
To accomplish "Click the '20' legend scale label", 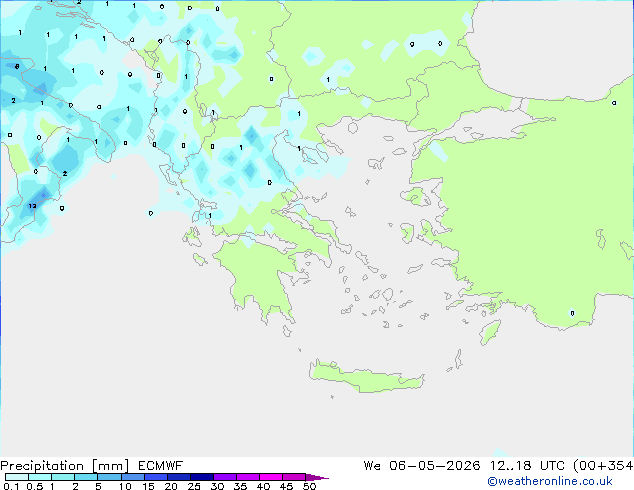I will pos(171,486).
